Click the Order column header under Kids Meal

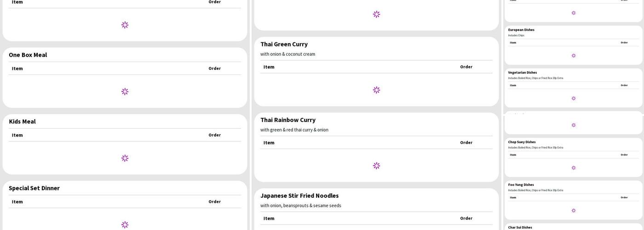coord(214,135)
